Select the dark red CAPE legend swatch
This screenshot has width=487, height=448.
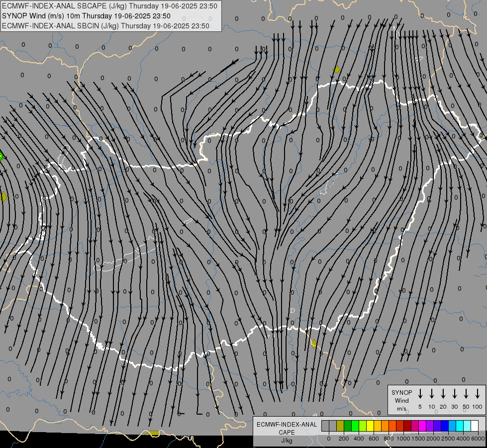point(407,426)
